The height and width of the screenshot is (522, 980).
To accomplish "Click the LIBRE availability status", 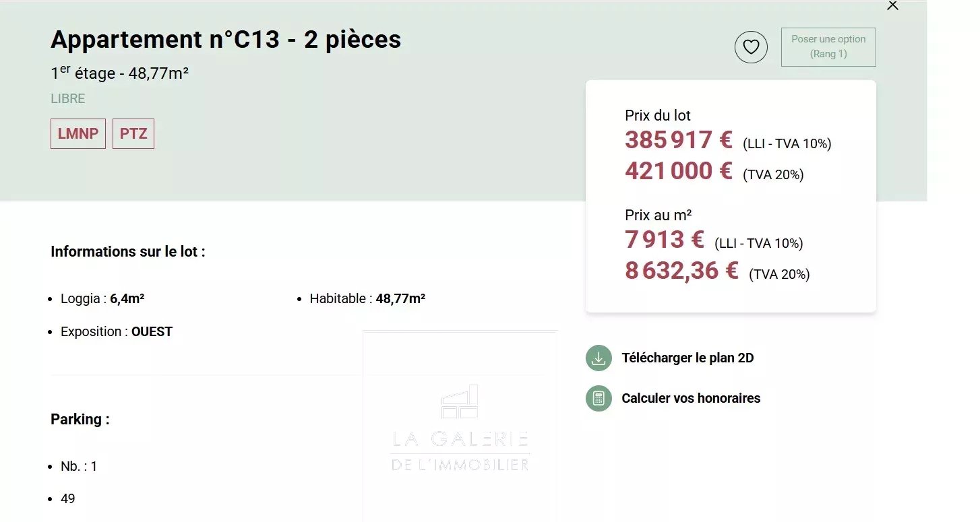I will tap(68, 99).
